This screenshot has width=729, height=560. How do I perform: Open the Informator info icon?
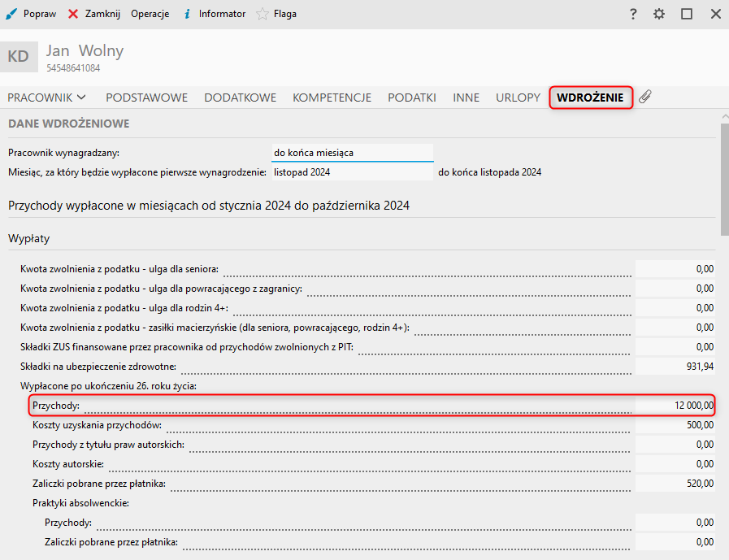click(x=187, y=14)
